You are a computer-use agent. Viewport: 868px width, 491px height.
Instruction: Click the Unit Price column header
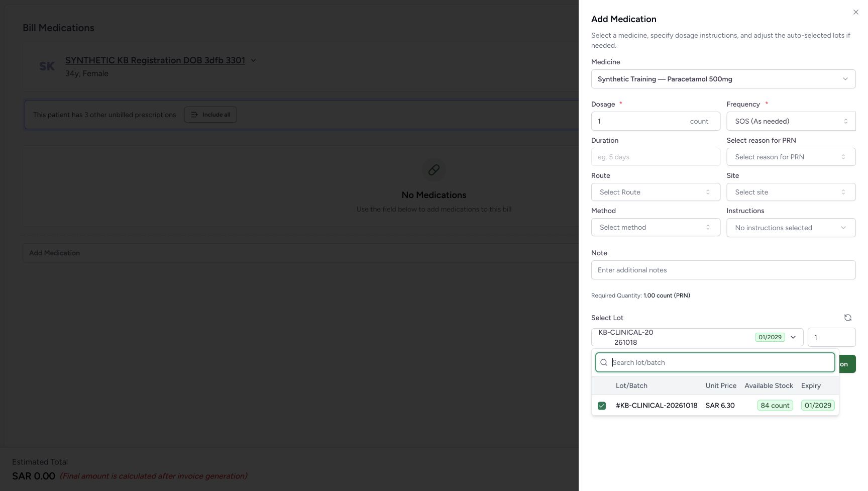(x=721, y=385)
